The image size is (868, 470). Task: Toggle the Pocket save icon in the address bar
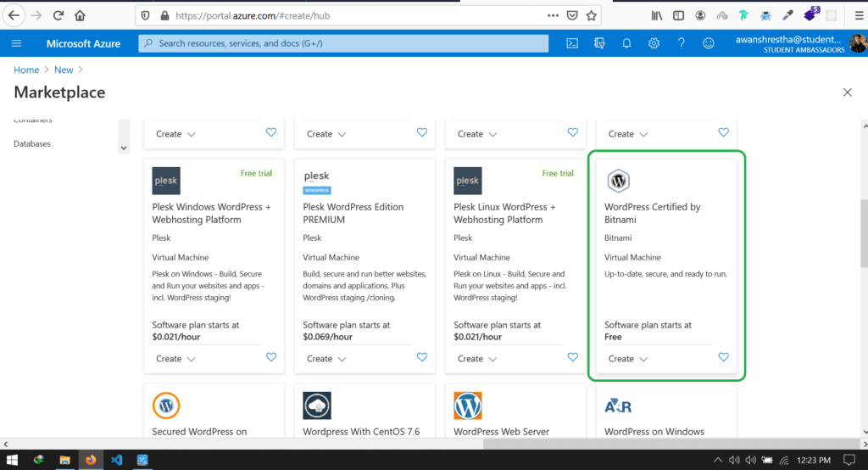(x=572, y=15)
